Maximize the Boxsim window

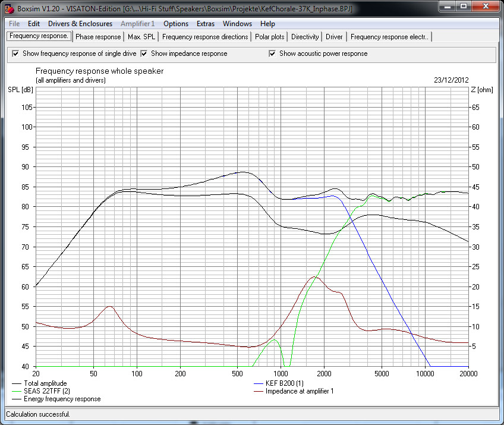pyautogui.click(x=464, y=6)
